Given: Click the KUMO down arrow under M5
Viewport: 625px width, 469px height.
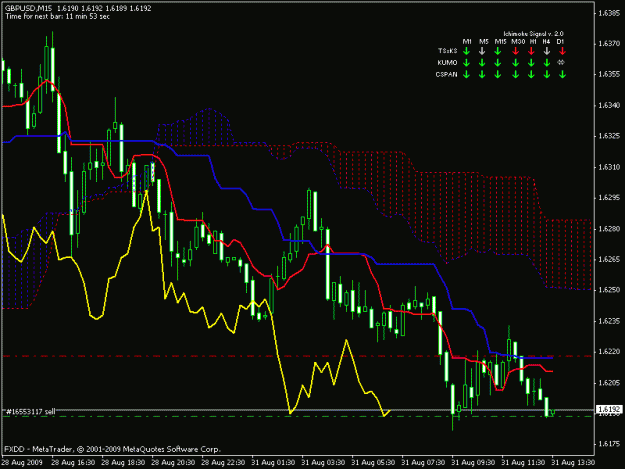Looking at the screenshot, I should 482,63.
